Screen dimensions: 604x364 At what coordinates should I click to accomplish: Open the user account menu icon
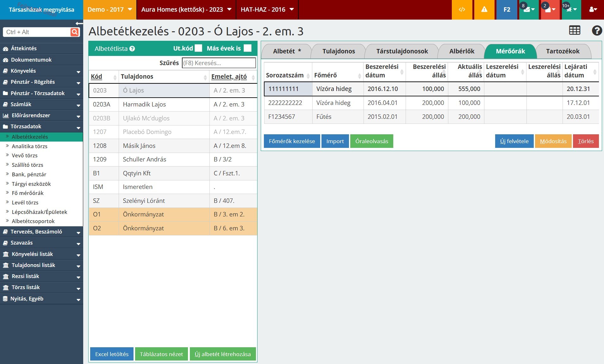click(x=593, y=9)
